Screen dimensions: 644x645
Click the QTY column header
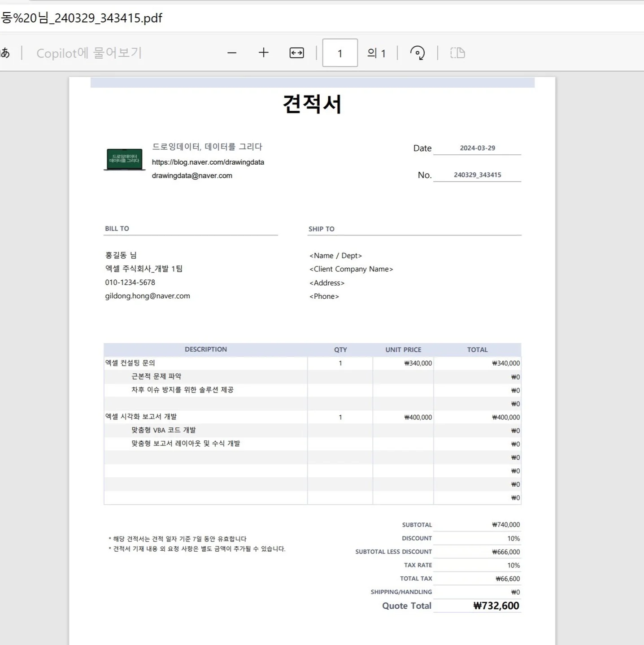click(340, 350)
